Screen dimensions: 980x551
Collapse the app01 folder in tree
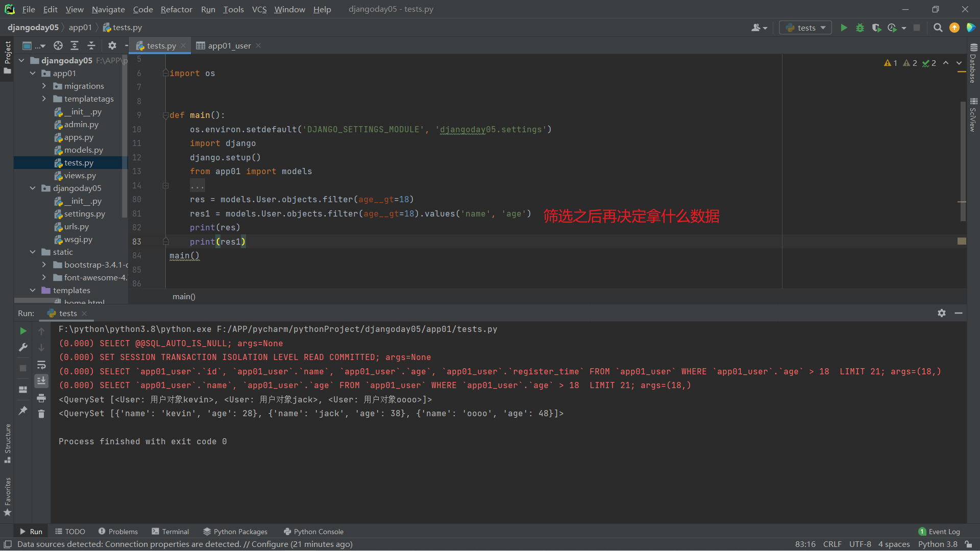(33, 73)
